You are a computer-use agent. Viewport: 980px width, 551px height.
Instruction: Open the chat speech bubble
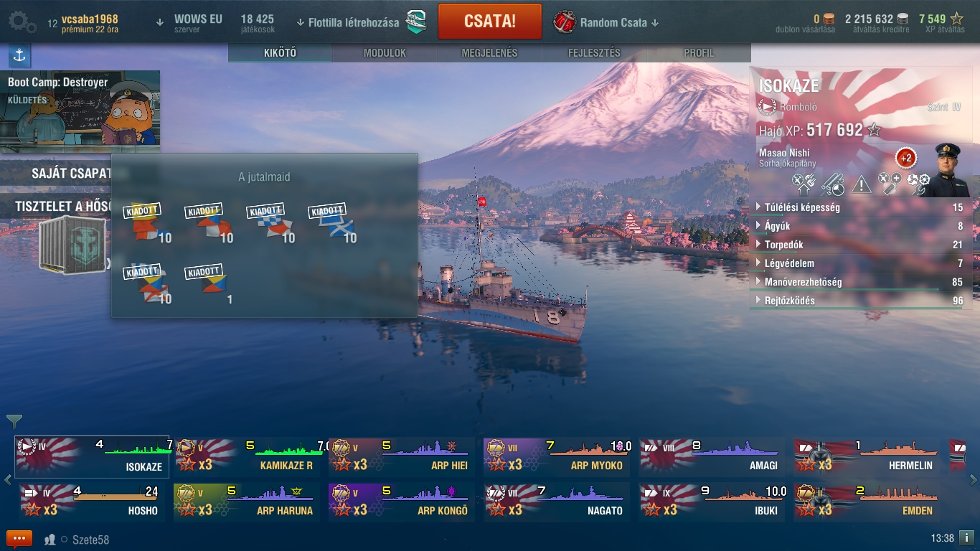pyautogui.click(x=19, y=539)
